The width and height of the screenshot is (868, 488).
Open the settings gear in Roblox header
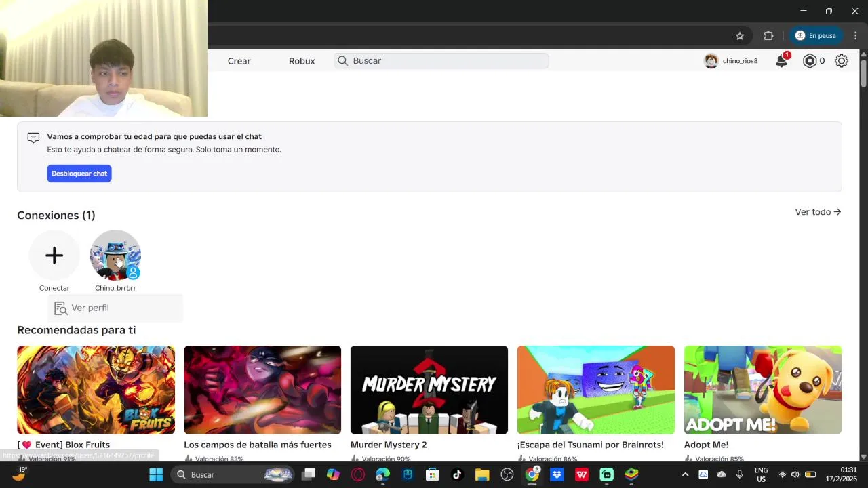842,61
